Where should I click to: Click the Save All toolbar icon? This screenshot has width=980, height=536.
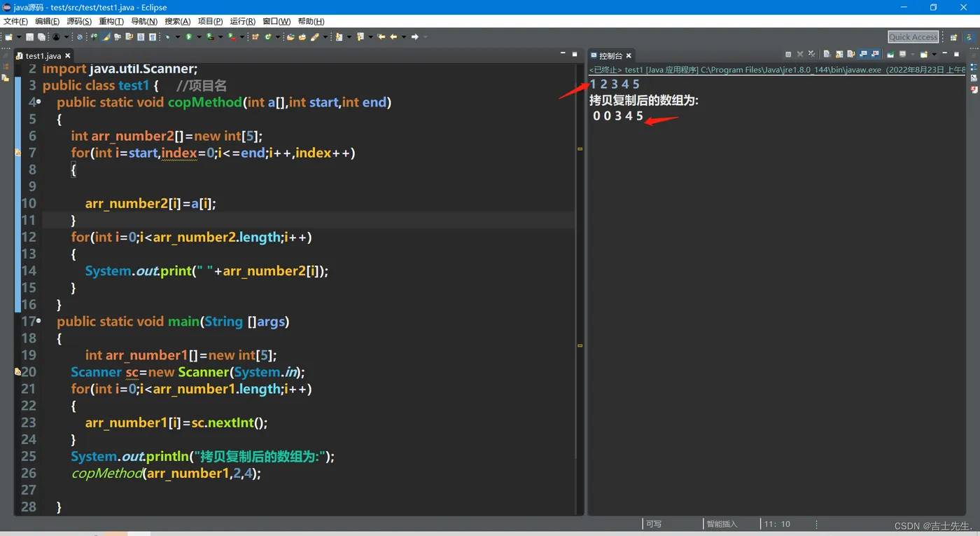[x=41, y=36]
